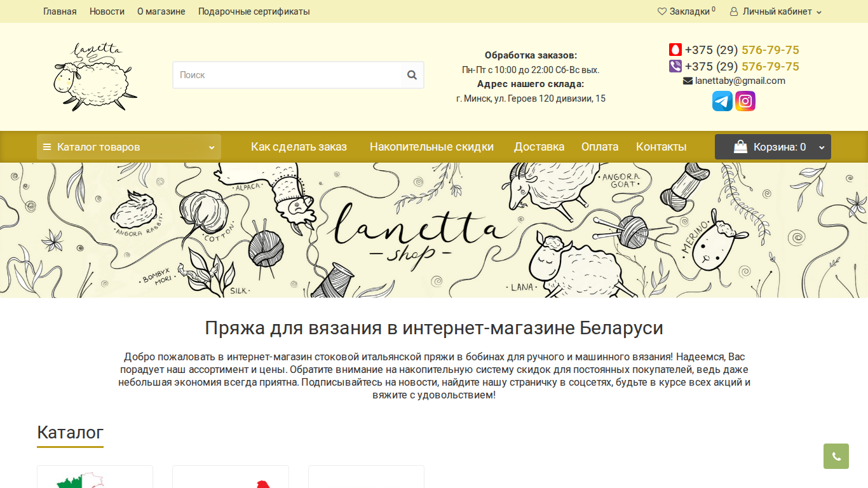This screenshot has width=868, height=488.
Task: Click the Lanetta shop banner image
Action: click(x=434, y=230)
